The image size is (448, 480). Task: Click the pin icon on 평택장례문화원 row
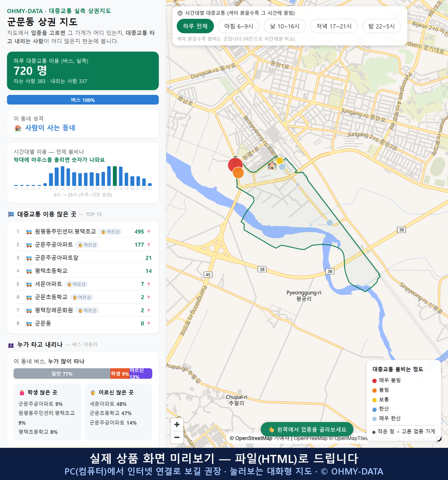pyautogui.click(x=149, y=310)
